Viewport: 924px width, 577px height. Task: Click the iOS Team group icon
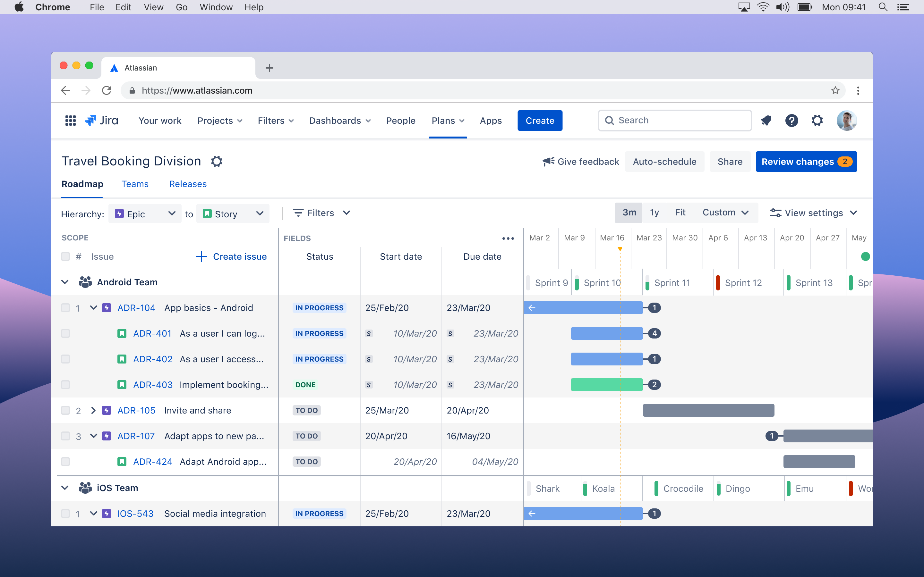[85, 488]
